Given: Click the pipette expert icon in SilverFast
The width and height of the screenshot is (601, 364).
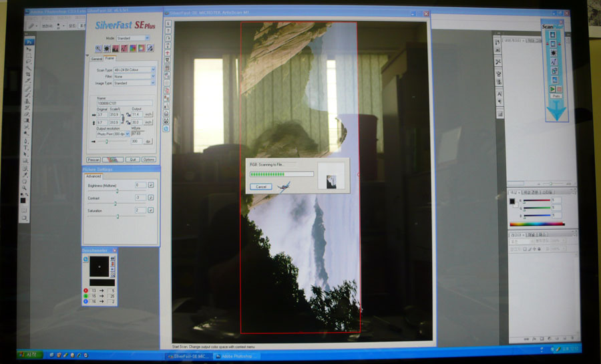Looking at the screenshot, I should pyautogui.click(x=150, y=48).
